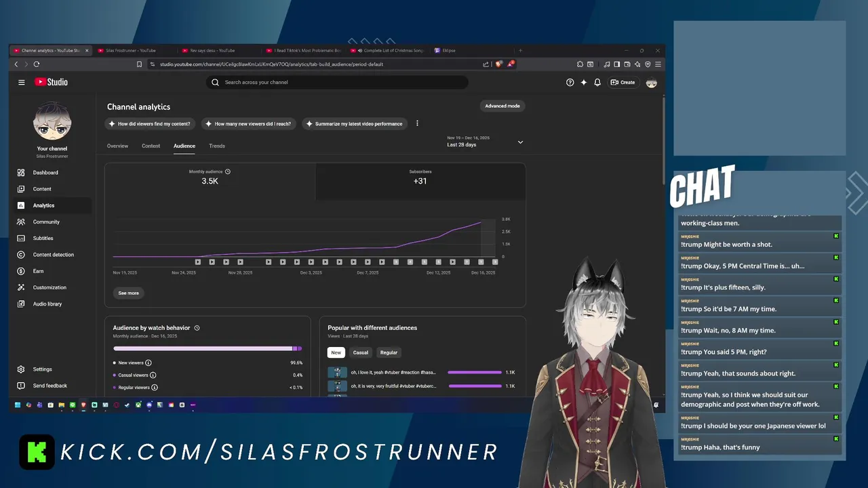This screenshot has width=868, height=488.
Task: Click info icon next to Casual viewers
Action: click(x=153, y=375)
